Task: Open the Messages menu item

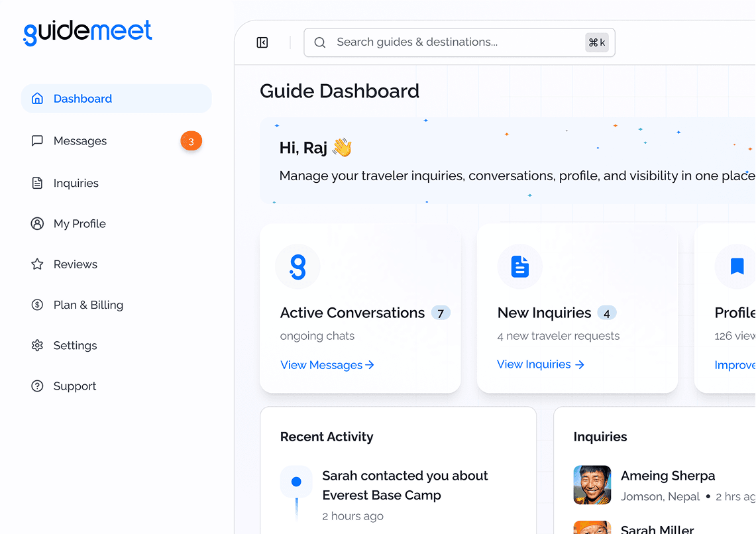Action: pos(116,140)
